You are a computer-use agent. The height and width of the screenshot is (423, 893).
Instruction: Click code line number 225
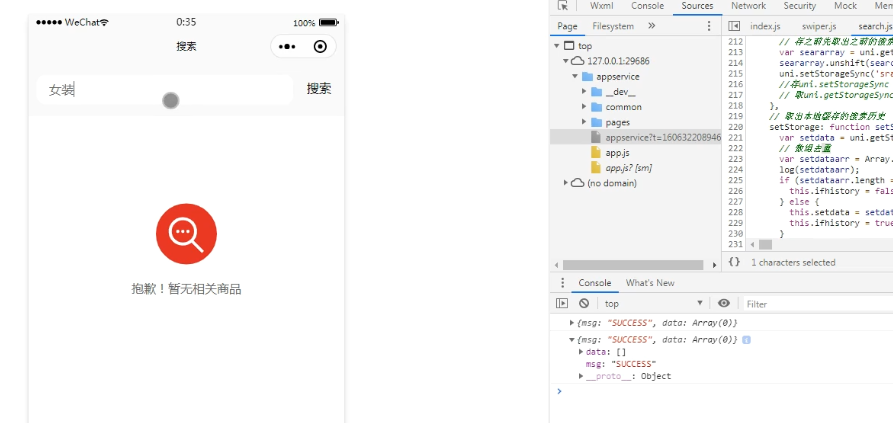pos(735,180)
